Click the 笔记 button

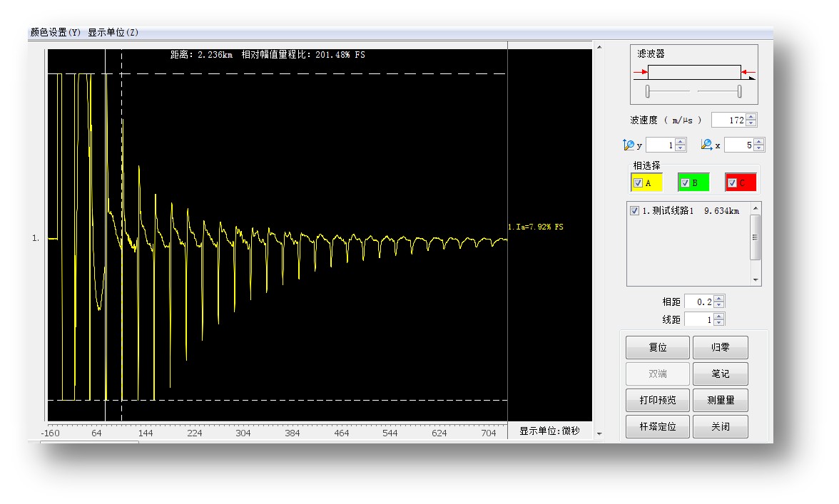(x=721, y=374)
